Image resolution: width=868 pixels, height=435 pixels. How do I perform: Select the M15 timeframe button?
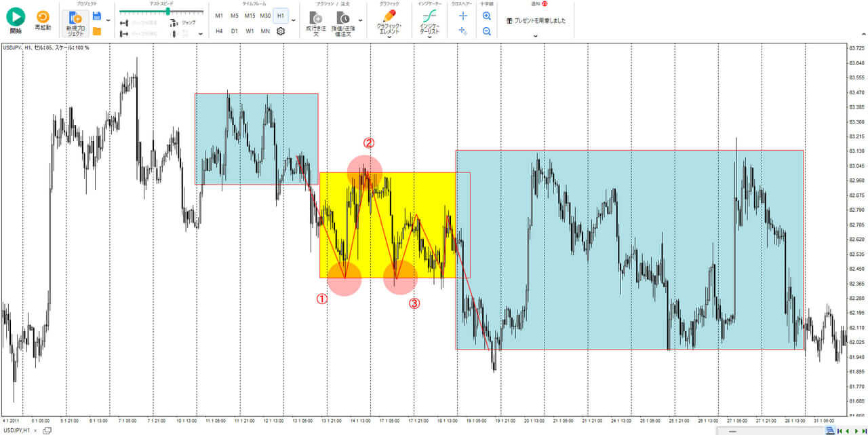pos(250,16)
